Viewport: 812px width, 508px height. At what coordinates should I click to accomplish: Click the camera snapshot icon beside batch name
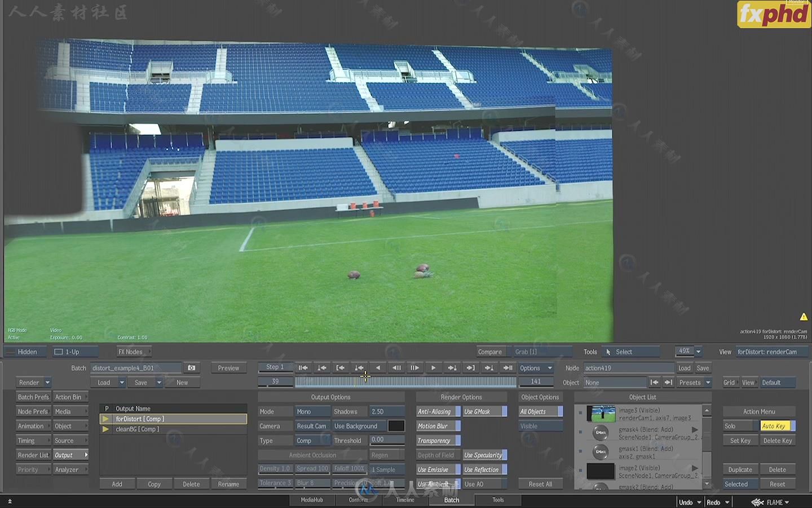tap(192, 368)
